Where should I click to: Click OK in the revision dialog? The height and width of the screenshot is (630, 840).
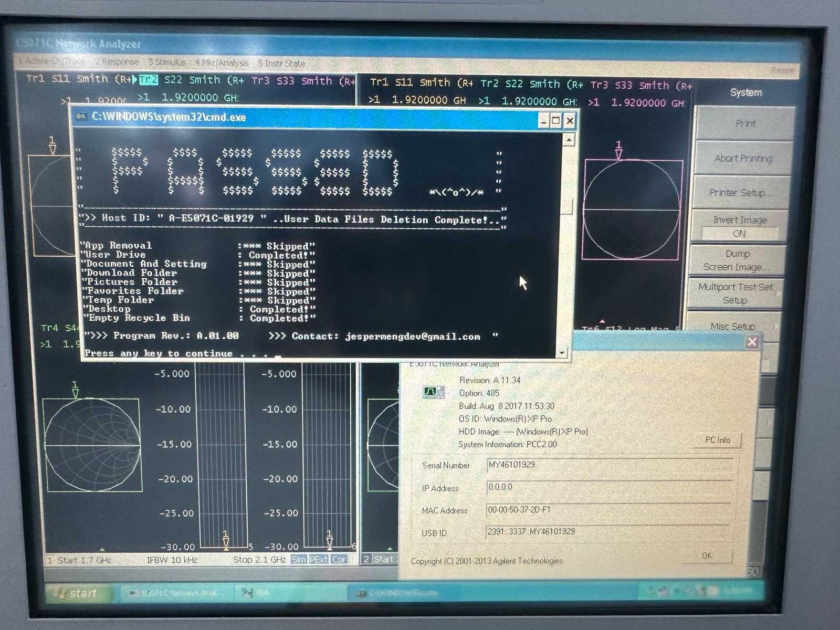pyautogui.click(x=707, y=555)
